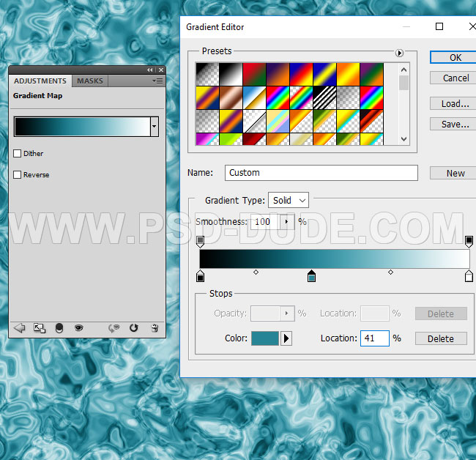
Task: Click the Smoothness value field
Action: click(265, 222)
